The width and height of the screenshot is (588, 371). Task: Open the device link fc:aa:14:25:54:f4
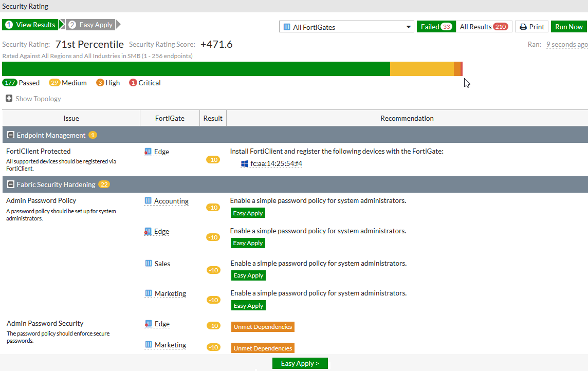click(x=277, y=164)
